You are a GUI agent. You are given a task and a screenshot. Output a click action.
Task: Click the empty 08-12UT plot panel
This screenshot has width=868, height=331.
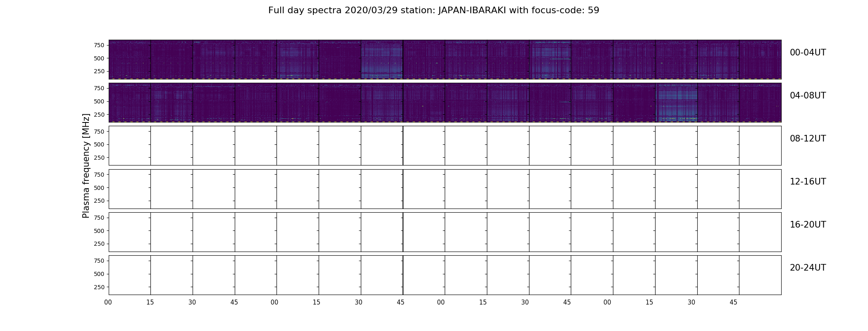tap(445, 146)
